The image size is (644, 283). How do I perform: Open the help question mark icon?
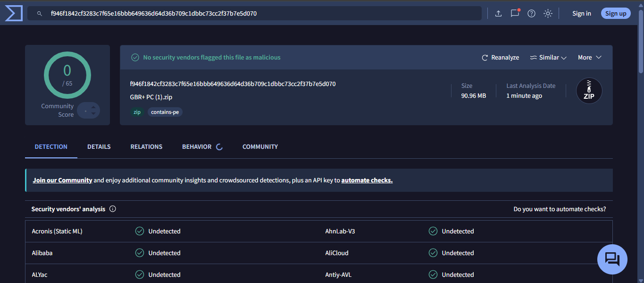pos(531,13)
